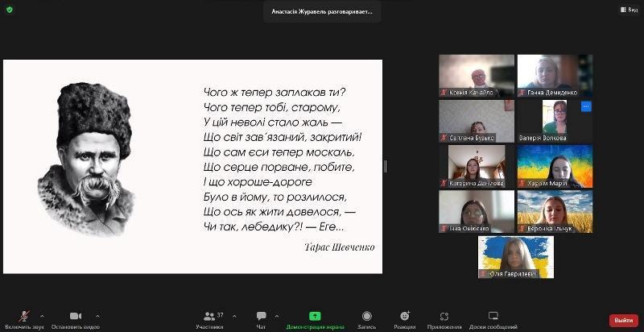Stop camera with Остановить видео icon
The height and width of the screenshot is (332, 644).
coord(75,316)
